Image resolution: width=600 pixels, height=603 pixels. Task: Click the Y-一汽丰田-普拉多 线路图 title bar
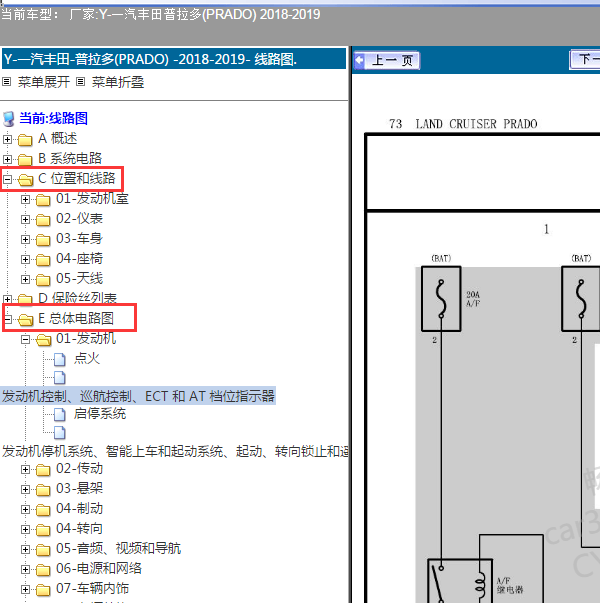click(174, 59)
